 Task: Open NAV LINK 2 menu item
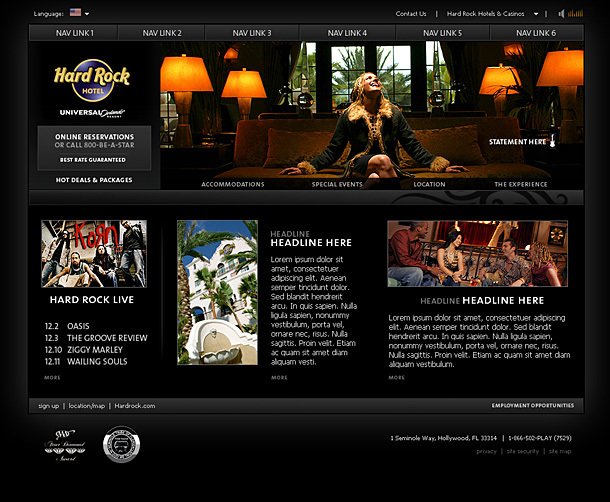162,33
